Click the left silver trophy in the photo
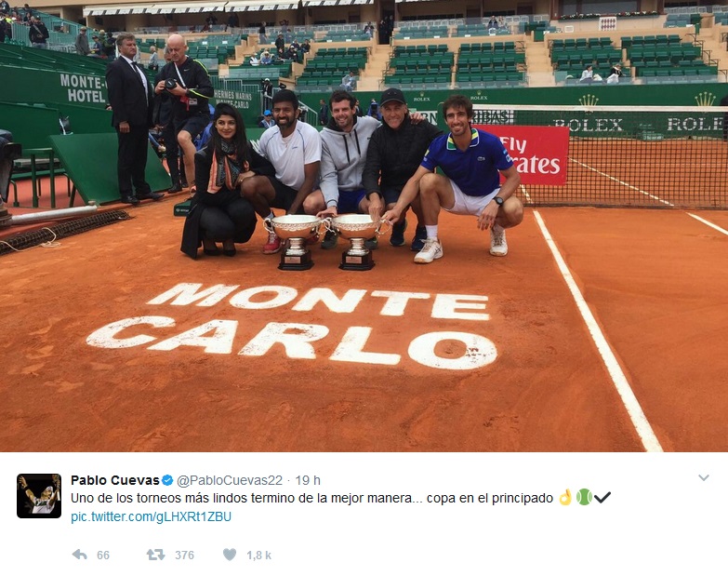 [296, 242]
